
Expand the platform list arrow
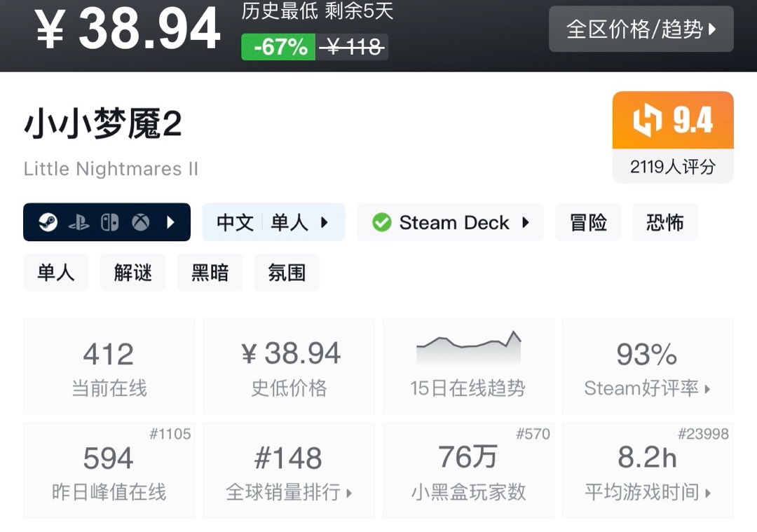click(170, 223)
